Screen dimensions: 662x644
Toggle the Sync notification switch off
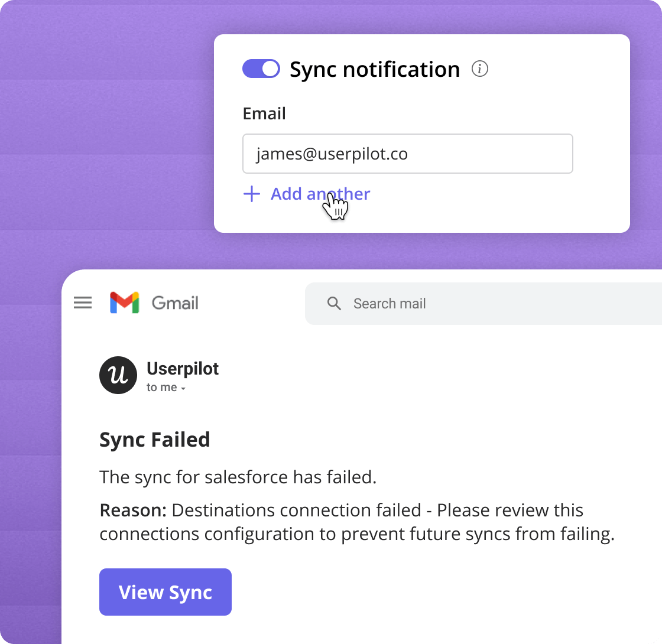tap(261, 69)
